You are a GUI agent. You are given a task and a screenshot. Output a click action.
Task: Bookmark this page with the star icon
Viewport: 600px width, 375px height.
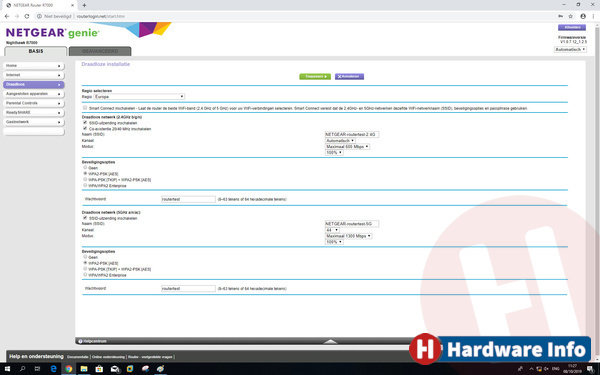(571, 16)
